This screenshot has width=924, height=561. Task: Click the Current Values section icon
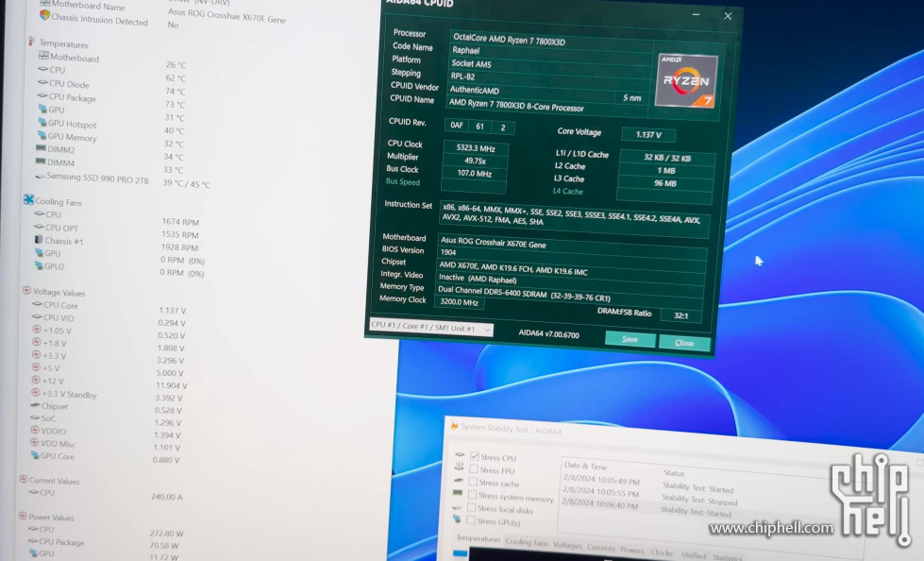(23, 479)
